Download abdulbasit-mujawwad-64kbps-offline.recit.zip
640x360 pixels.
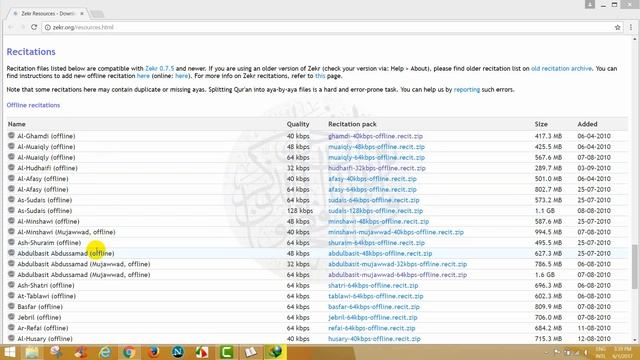pyautogui.click(x=398, y=275)
